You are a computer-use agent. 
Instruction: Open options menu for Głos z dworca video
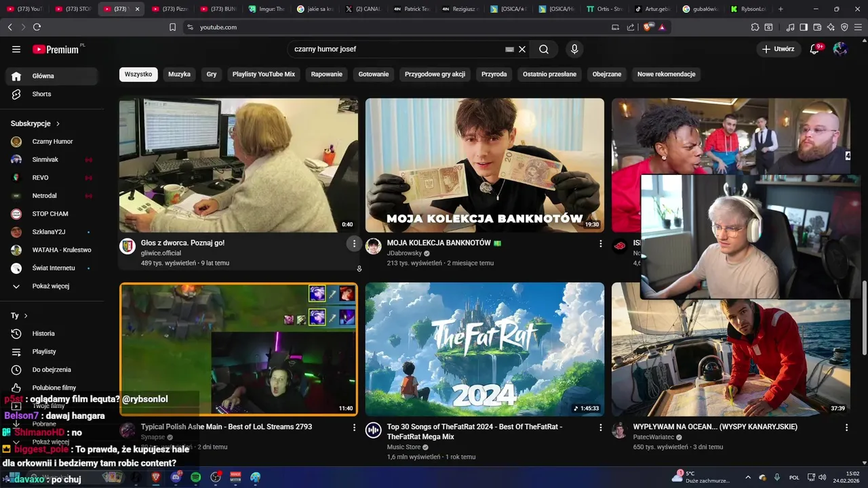pos(353,243)
